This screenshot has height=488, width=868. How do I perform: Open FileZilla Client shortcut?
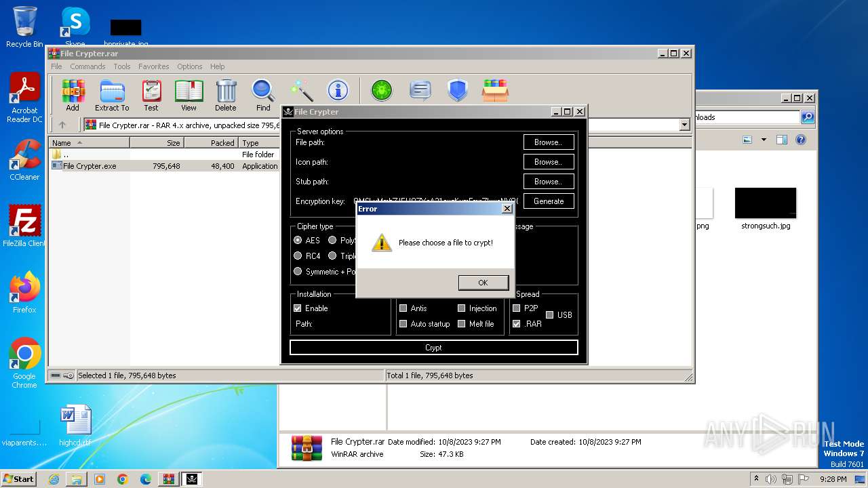24,226
